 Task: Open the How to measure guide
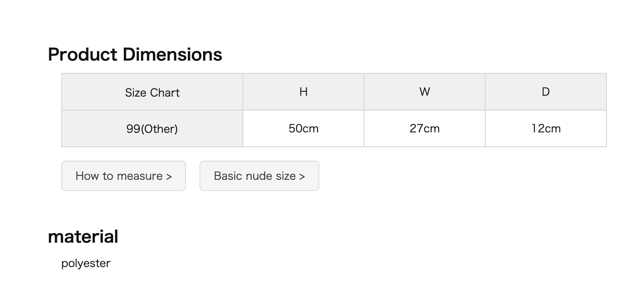(123, 176)
